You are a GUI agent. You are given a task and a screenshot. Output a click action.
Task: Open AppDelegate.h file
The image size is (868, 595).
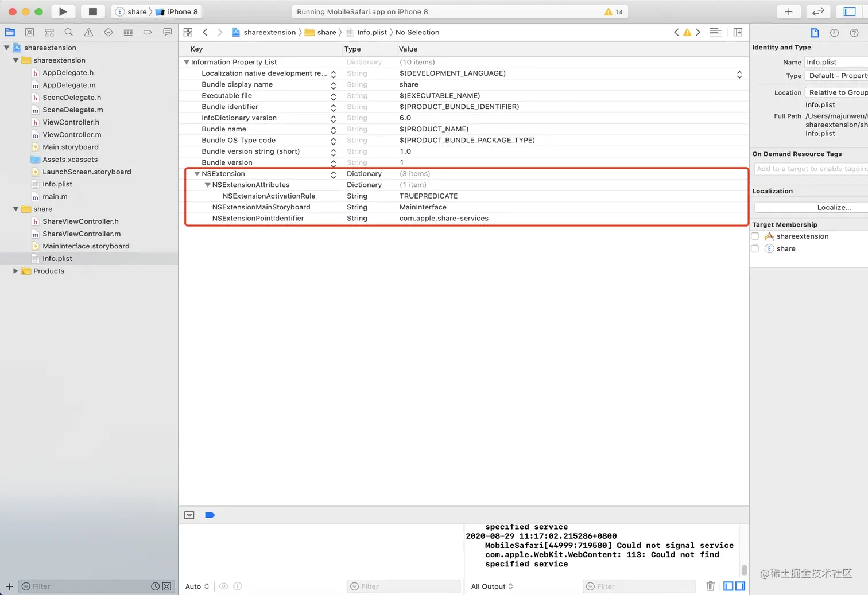point(68,73)
